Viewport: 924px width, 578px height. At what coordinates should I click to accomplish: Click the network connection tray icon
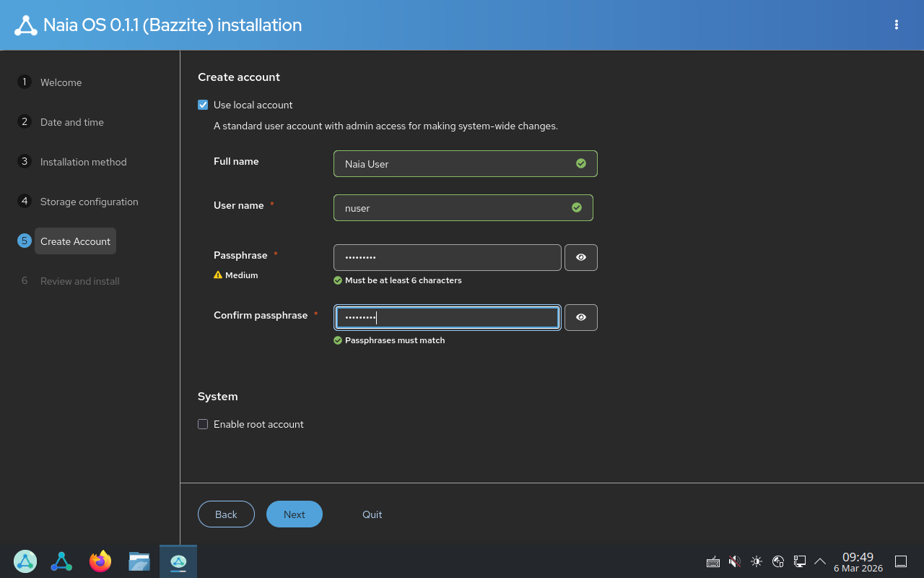click(x=800, y=561)
